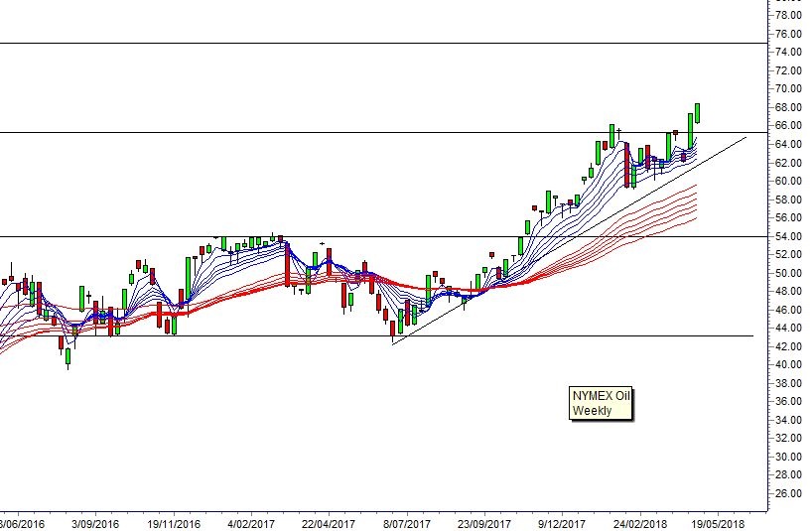Select the 8/07/2017 date label

coord(407,524)
